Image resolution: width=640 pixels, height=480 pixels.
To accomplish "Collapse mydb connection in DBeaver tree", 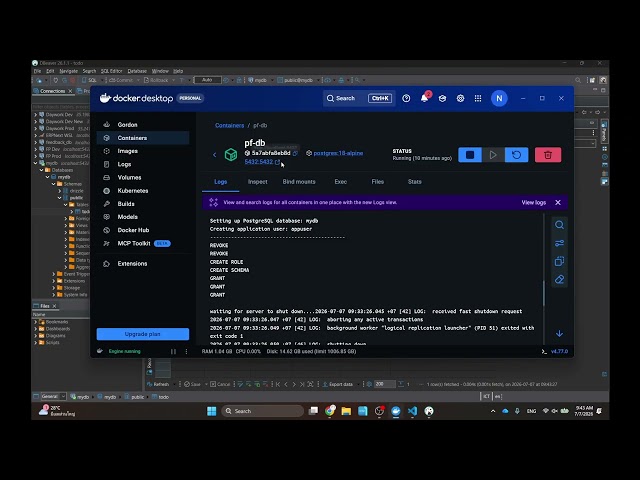I will (x=36, y=163).
